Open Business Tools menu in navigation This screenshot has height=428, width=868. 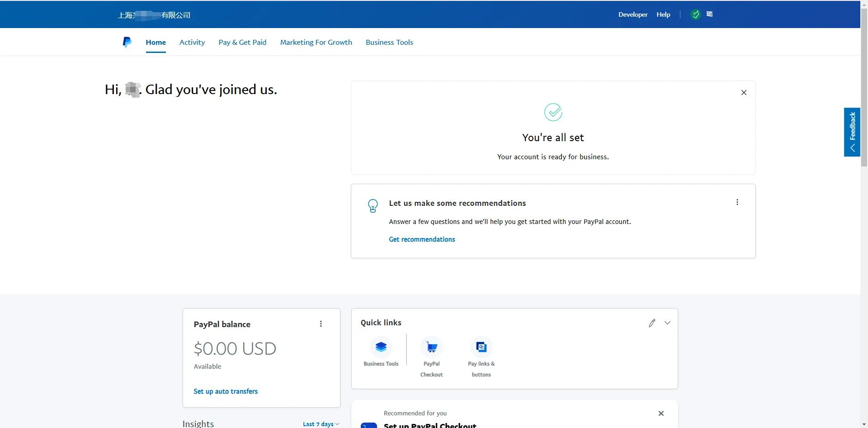pos(389,42)
